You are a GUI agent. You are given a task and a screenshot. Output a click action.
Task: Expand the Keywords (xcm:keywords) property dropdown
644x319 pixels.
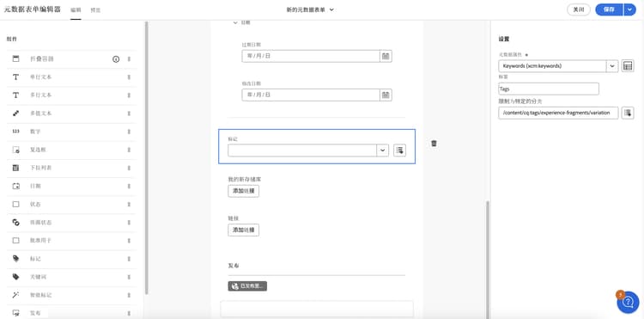click(x=612, y=65)
